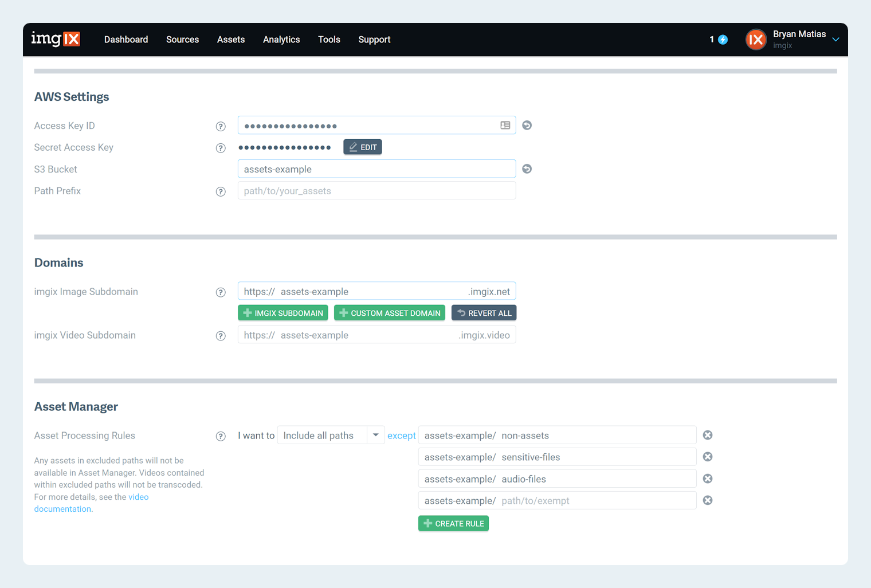Viewport: 871px width, 588px height.
Task: Remove the audio-files exclusion rule
Action: coord(708,479)
